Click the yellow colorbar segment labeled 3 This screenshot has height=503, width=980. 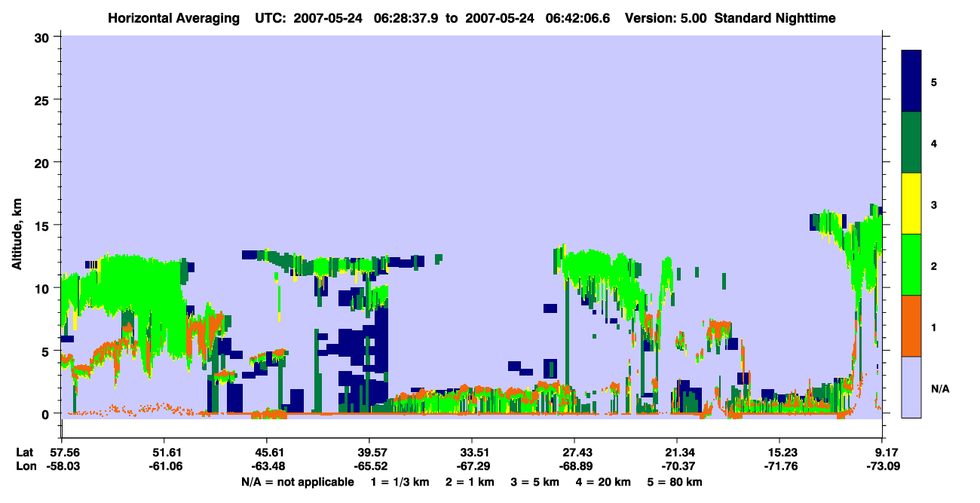(911, 204)
